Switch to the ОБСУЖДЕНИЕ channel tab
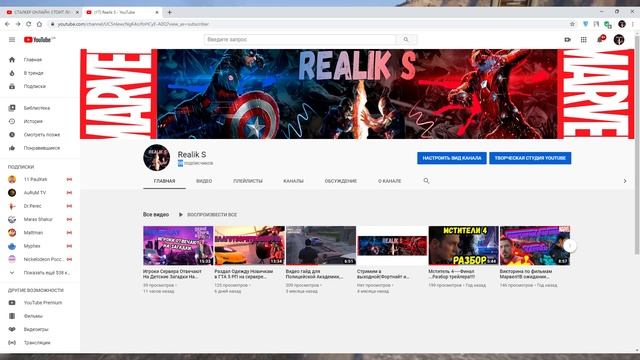The image size is (640, 360). click(341, 181)
